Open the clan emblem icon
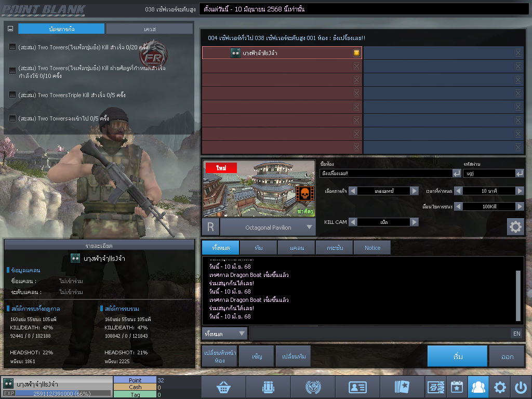The width and height of the screenshot is (532, 399). click(x=313, y=387)
